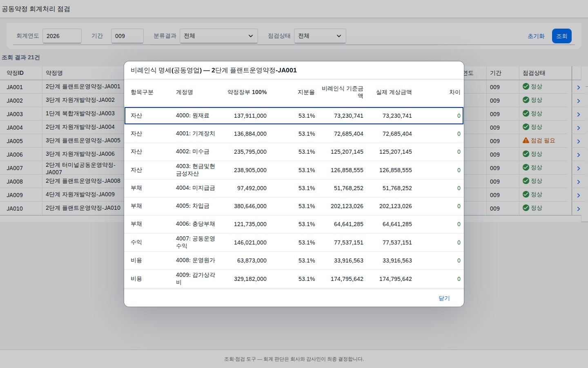
Task: Open the detail chevron for row JA009
Action: (578, 195)
